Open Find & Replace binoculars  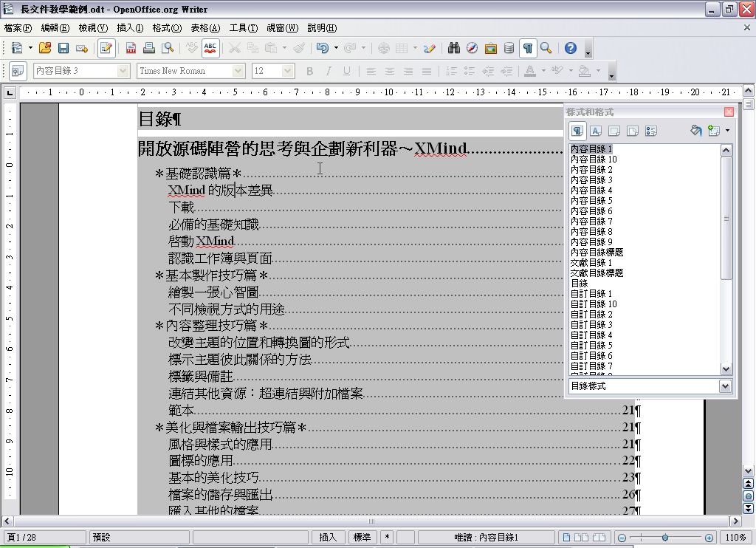[454, 48]
